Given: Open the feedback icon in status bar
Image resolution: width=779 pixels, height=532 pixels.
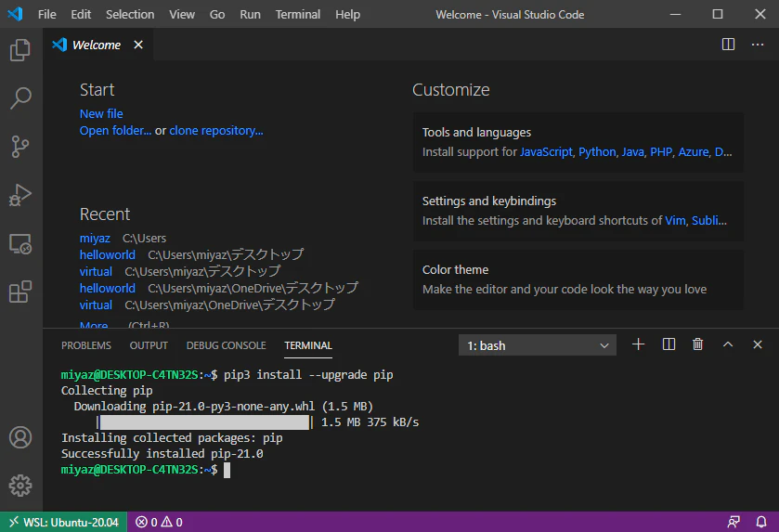Looking at the screenshot, I should [734, 522].
